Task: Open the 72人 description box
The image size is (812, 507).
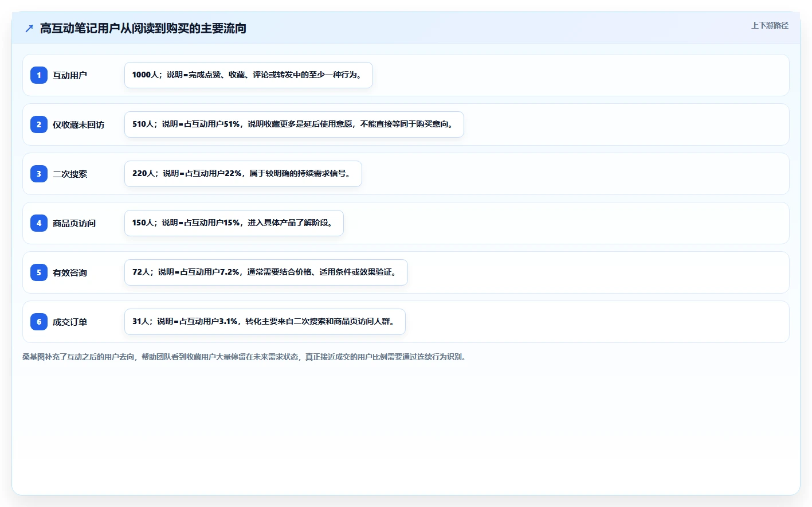Action: 266,272
